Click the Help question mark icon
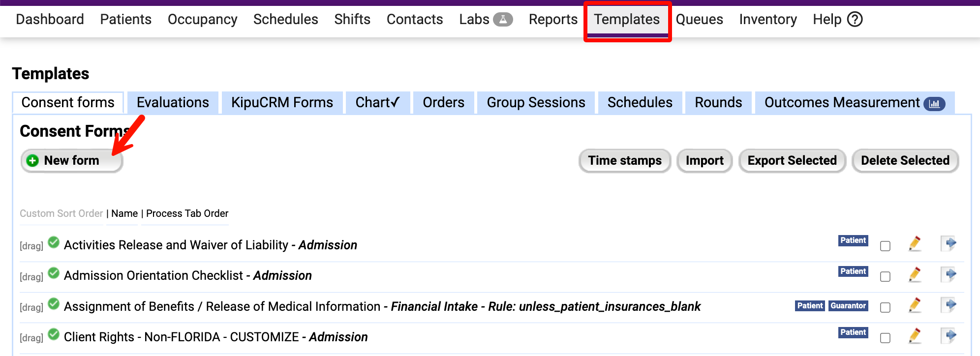 (x=855, y=20)
